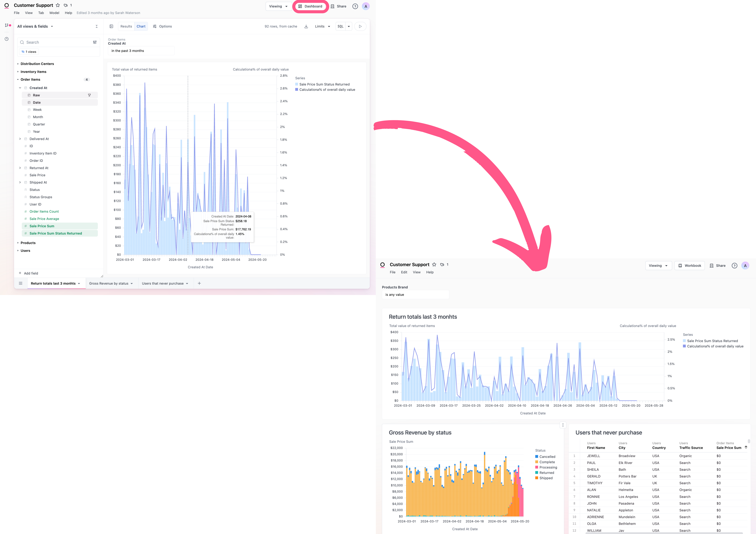This screenshot has width=756, height=534.
Task: Toggle Cancelled status in chart legend
Action: click(x=547, y=457)
